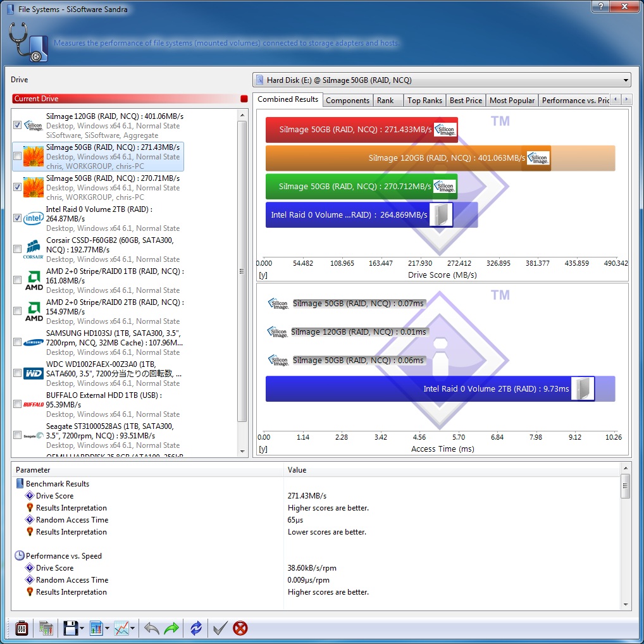644x644 pixels.
Task: Click the floppy disk save icon
Action: coord(70,628)
